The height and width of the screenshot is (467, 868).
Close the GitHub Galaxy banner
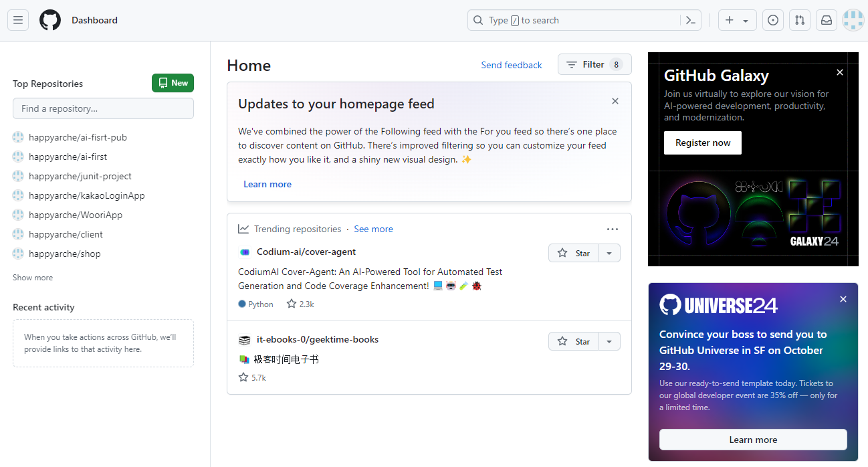840,72
